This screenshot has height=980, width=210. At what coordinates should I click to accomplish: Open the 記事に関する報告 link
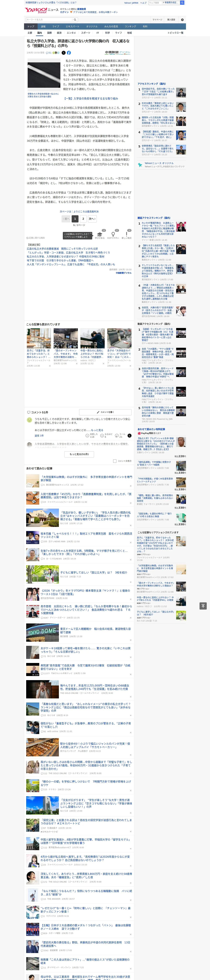pos(36,238)
